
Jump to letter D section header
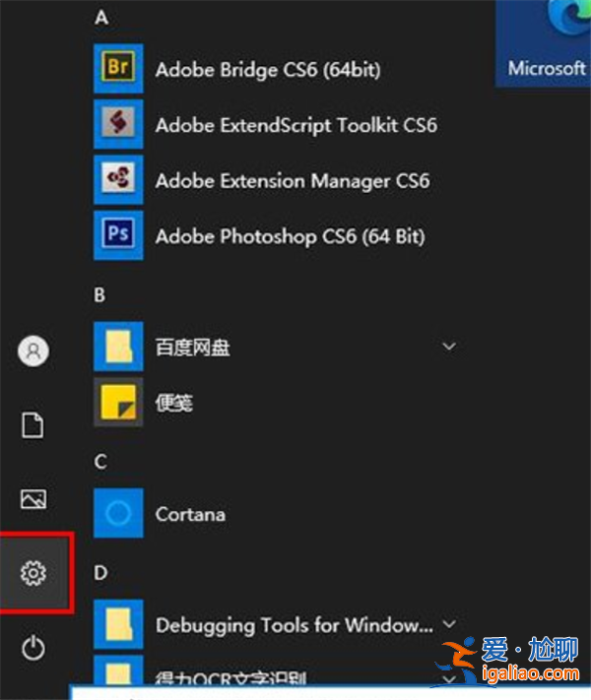point(100,573)
